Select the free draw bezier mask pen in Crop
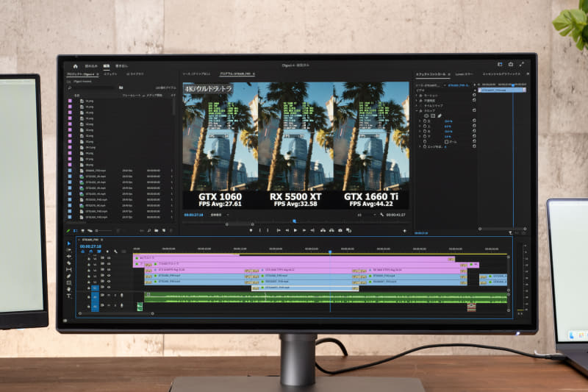The height and width of the screenshot is (392, 588). point(440,116)
